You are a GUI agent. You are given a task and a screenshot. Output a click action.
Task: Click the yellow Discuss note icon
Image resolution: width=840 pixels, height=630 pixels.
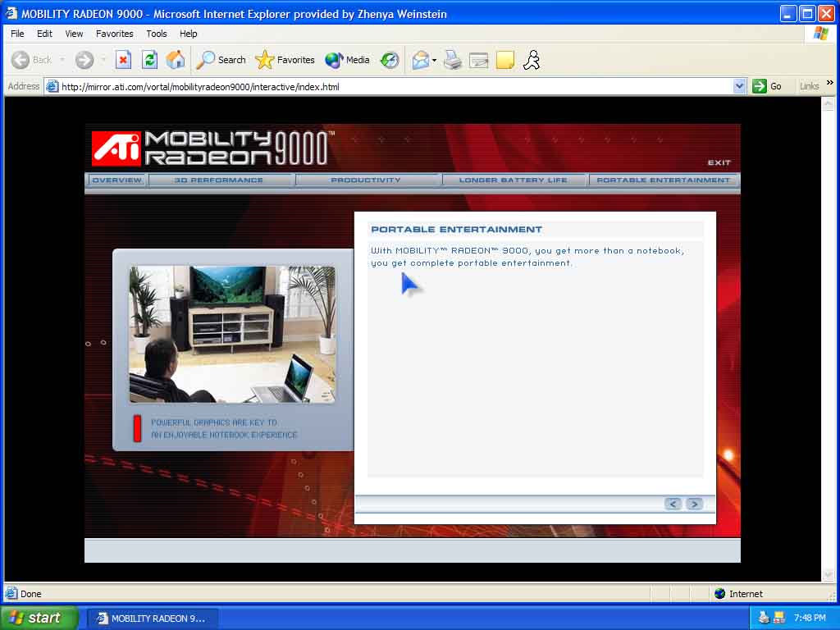[505, 60]
